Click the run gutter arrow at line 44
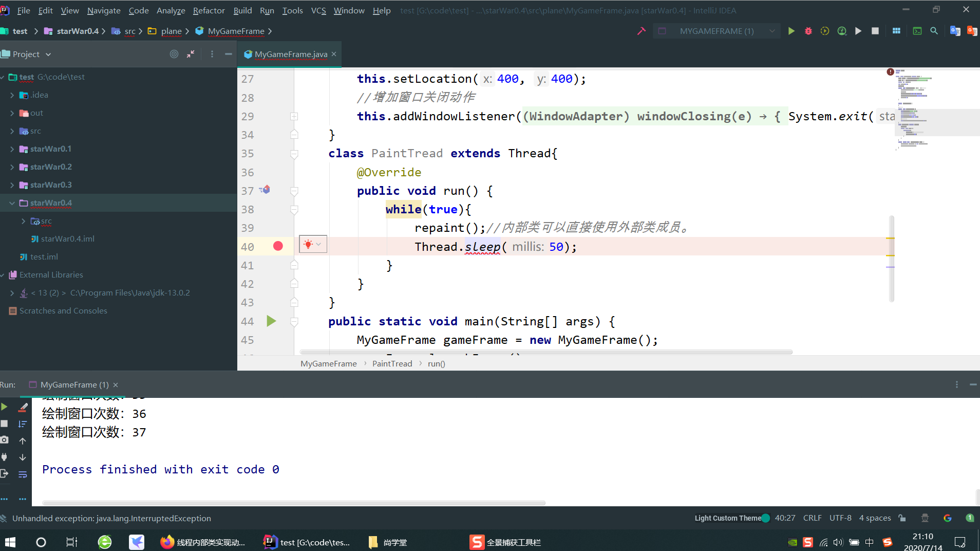 point(272,321)
